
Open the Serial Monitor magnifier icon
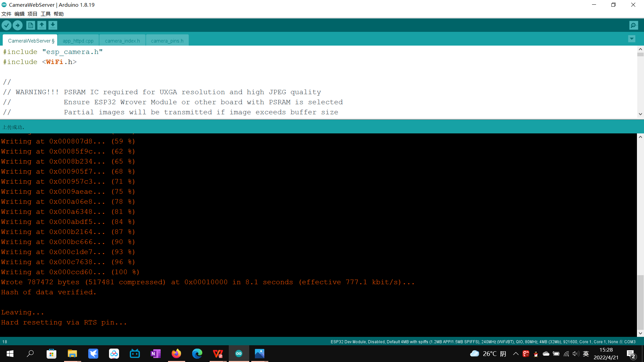click(634, 25)
